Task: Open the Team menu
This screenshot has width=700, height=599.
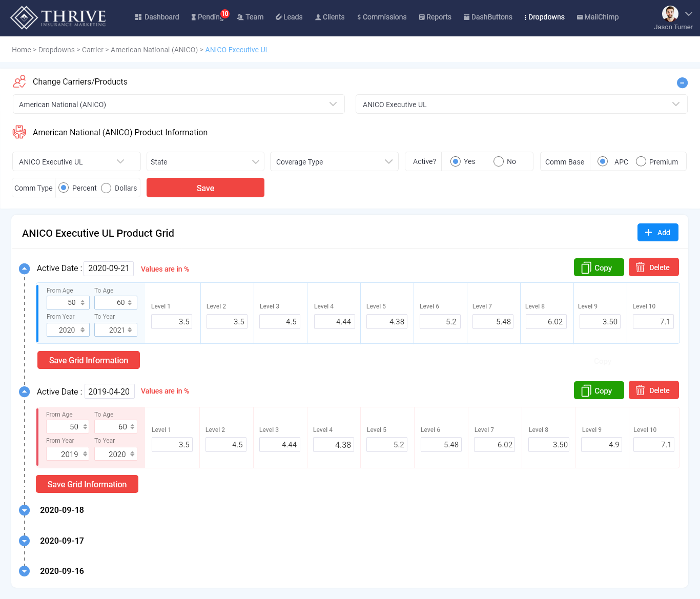Action: [250, 17]
